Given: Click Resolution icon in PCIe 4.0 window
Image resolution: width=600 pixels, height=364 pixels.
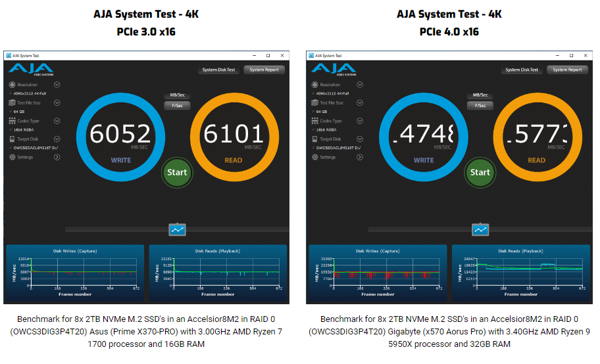Looking at the screenshot, I should pos(315,85).
